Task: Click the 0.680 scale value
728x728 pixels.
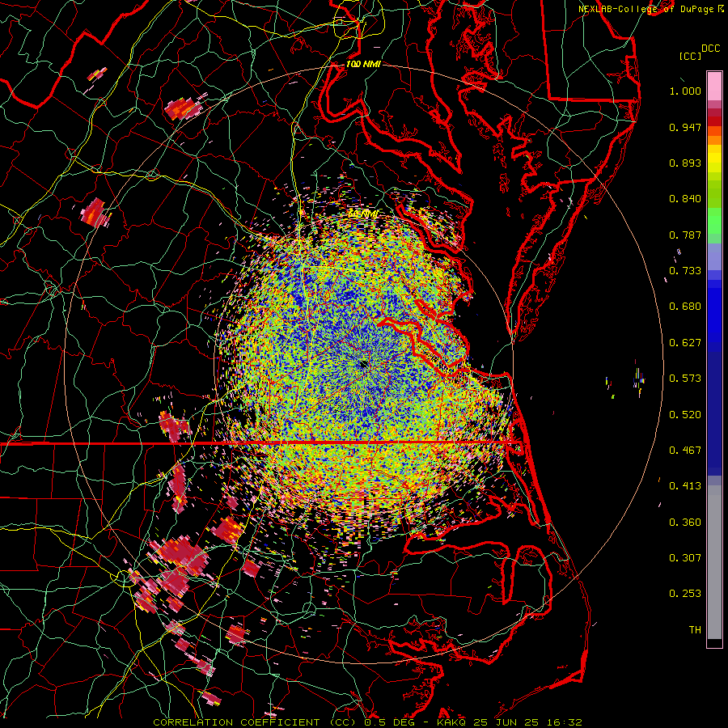Action: pyautogui.click(x=685, y=307)
